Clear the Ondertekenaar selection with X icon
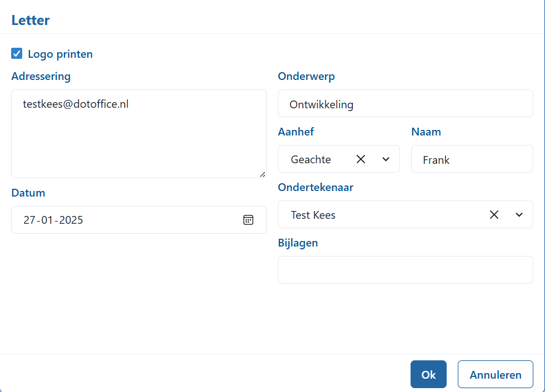545x392 pixels. click(x=494, y=215)
